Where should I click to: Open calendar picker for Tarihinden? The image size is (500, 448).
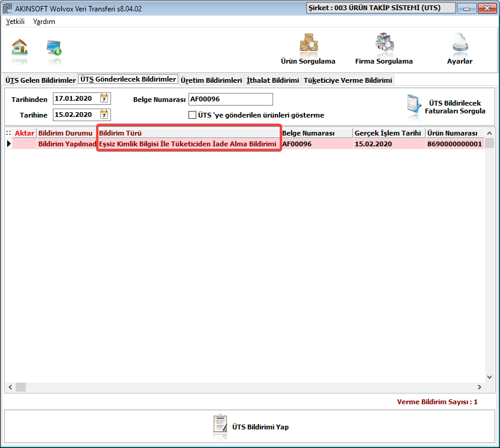[104, 98]
